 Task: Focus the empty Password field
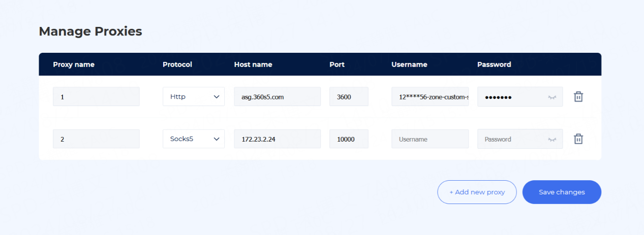[x=511, y=139]
